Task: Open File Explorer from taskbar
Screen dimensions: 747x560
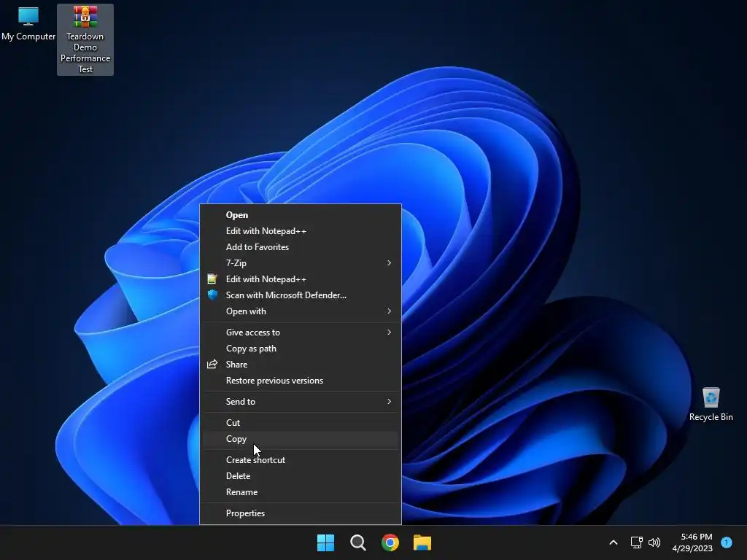Action: tap(422, 542)
